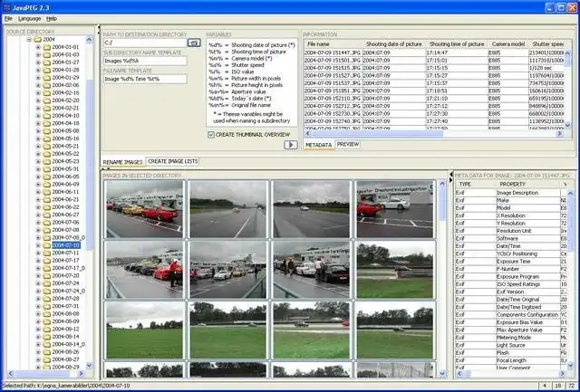Click directory tree horizontal scroll right arrow
The height and width of the screenshot is (392, 580).
tap(82, 374)
